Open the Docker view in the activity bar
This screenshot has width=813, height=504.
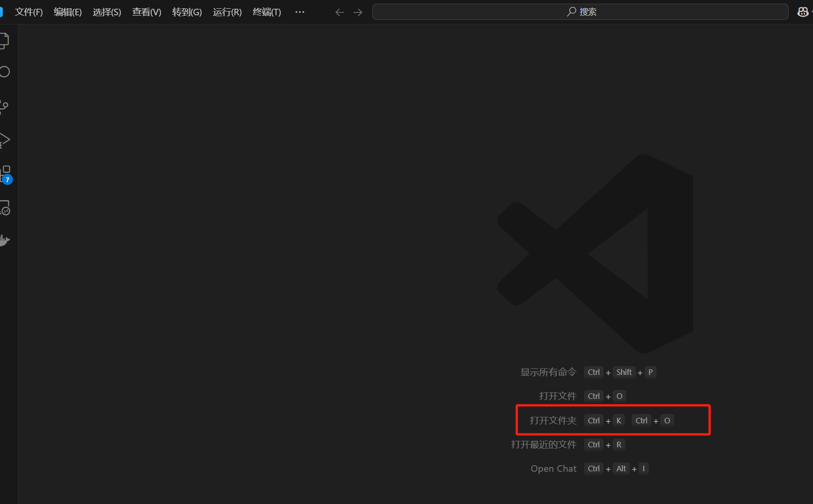(x=5, y=240)
